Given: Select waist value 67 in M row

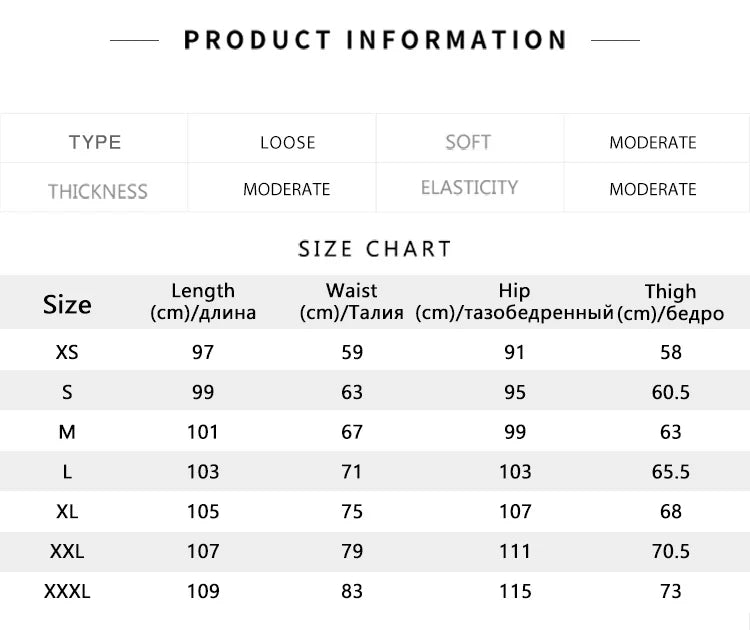Looking at the screenshot, I should [x=352, y=432].
